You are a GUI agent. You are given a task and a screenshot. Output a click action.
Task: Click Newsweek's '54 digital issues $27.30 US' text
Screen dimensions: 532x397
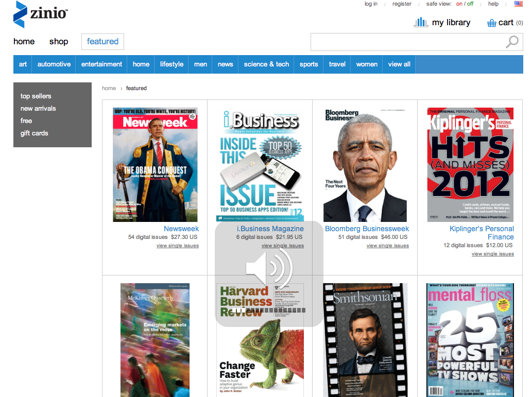click(x=163, y=237)
